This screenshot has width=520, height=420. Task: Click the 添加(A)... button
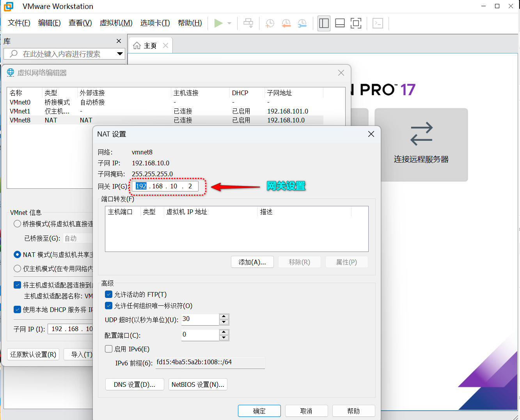(x=252, y=262)
